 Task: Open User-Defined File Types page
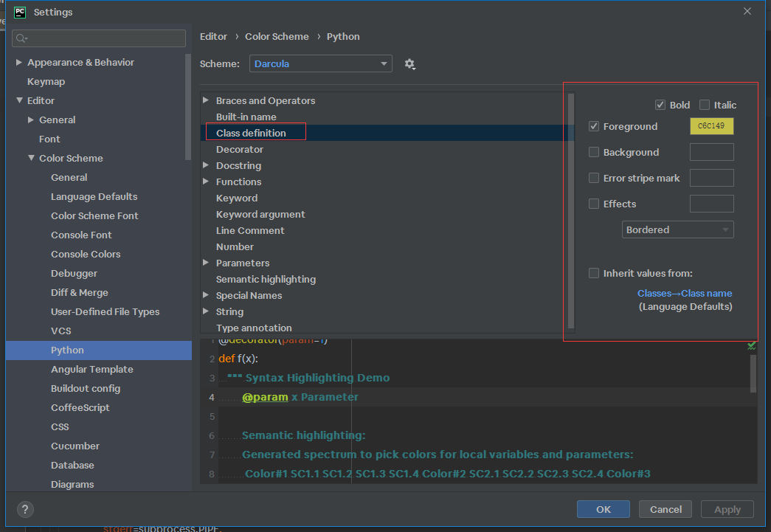106,311
